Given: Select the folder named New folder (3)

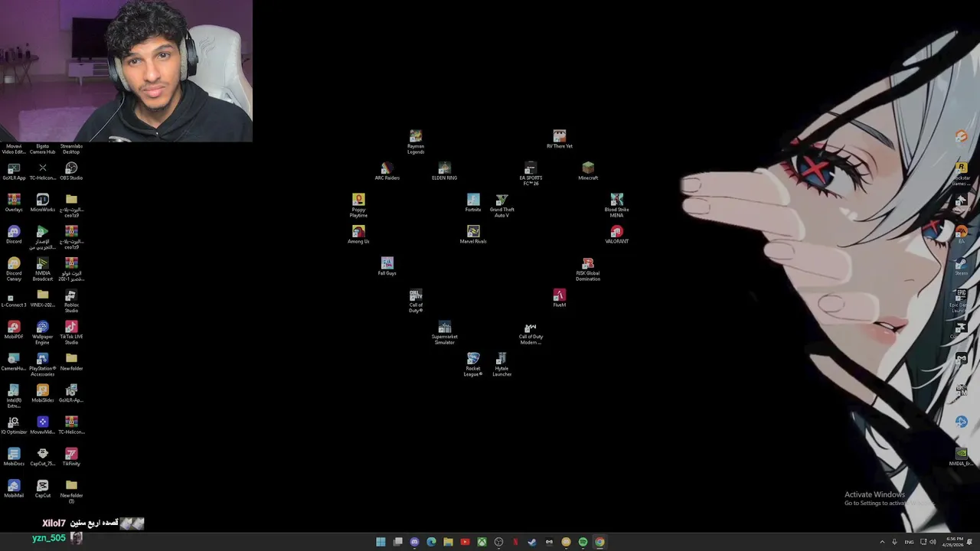Looking at the screenshot, I should [x=71, y=491].
